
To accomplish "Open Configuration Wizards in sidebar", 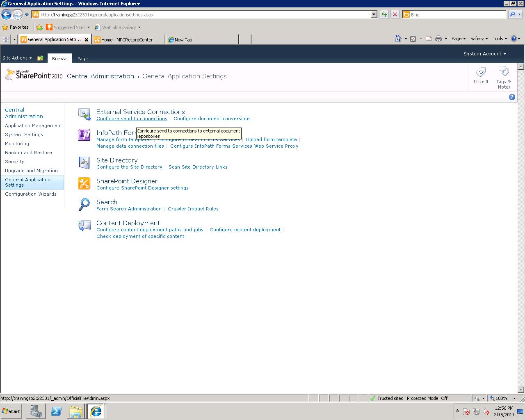I will [x=31, y=194].
